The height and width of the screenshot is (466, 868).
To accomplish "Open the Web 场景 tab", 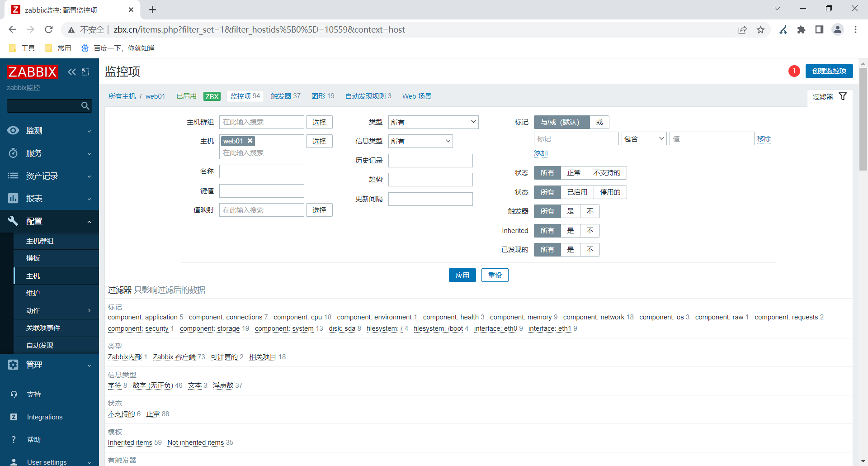I will (417, 96).
